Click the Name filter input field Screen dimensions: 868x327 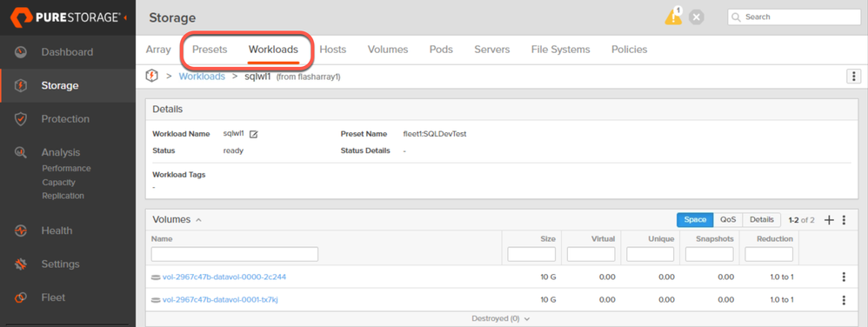coord(235,254)
